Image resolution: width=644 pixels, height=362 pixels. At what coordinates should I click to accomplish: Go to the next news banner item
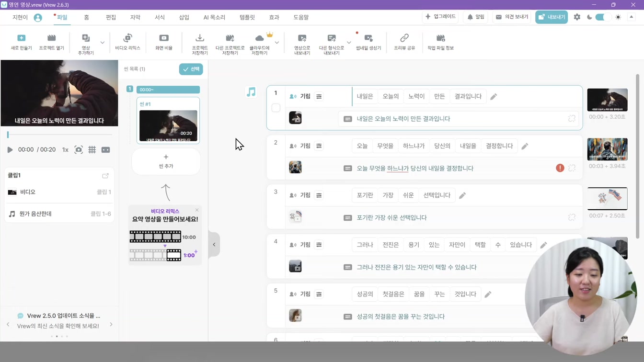pyautogui.click(x=111, y=325)
